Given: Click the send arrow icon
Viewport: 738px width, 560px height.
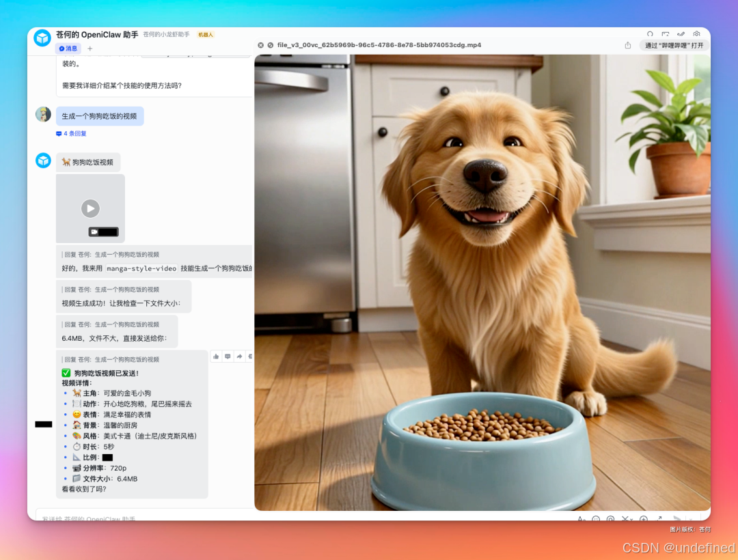Looking at the screenshot, I should [x=676, y=518].
